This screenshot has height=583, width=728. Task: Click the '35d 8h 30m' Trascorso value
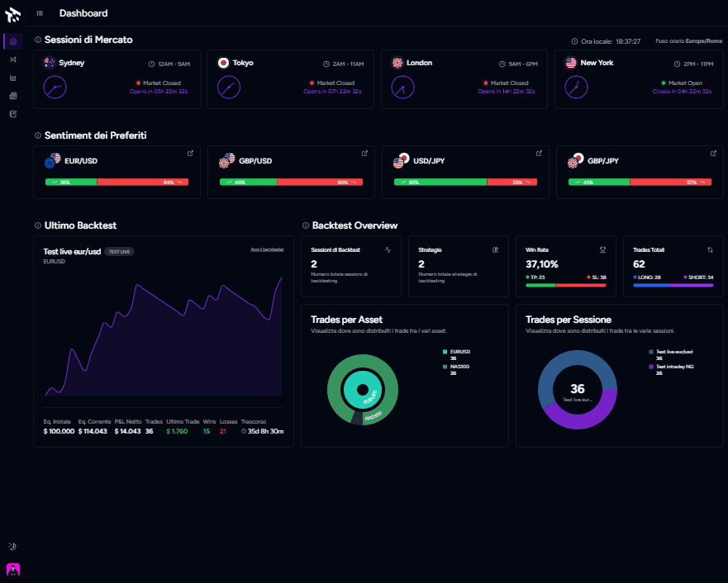tap(265, 431)
